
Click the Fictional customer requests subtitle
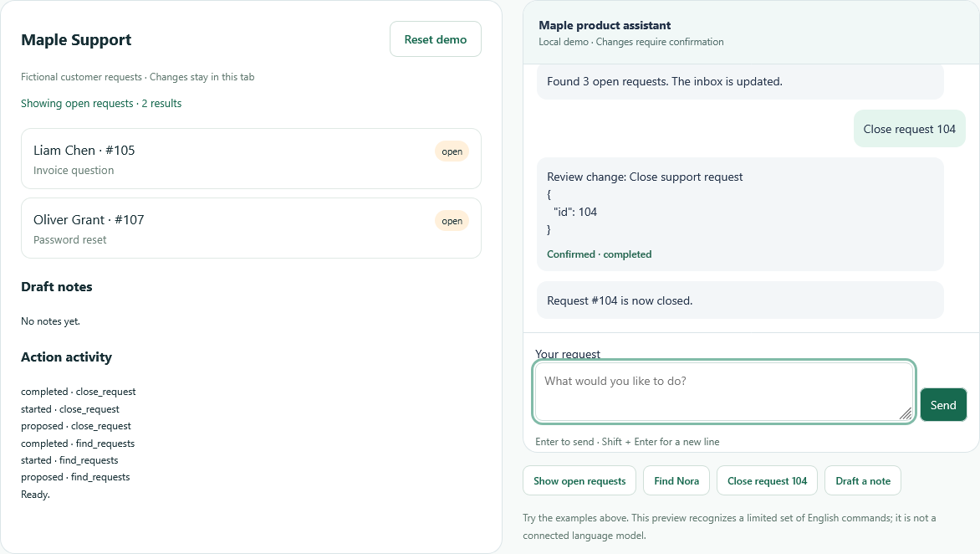pyautogui.click(x=137, y=77)
